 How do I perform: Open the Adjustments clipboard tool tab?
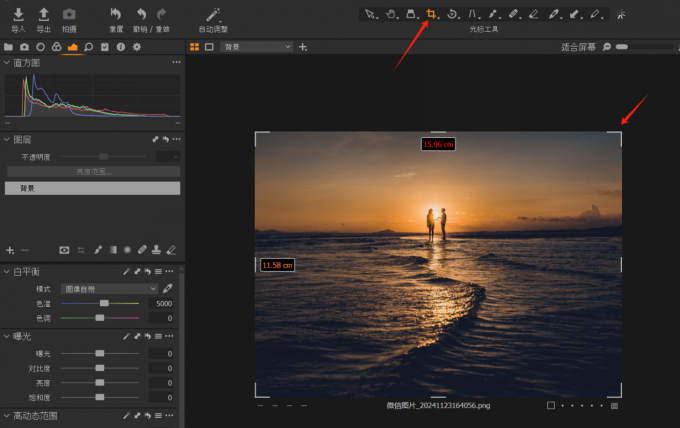click(105, 47)
